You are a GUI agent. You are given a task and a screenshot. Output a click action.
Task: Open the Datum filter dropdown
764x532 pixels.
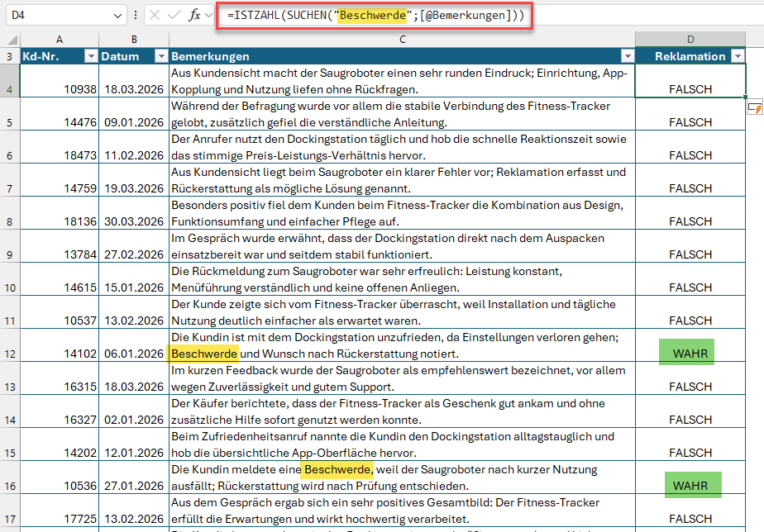tap(161, 56)
